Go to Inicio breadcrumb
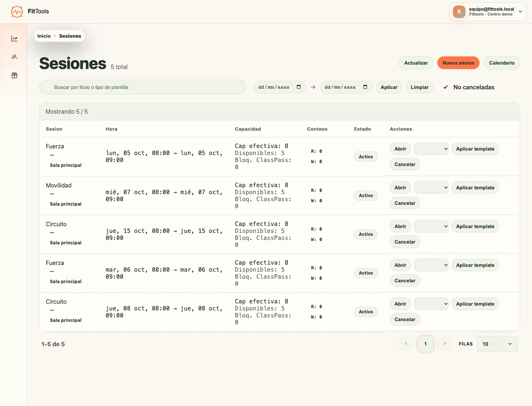The image size is (532, 406). pyautogui.click(x=44, y=36)
